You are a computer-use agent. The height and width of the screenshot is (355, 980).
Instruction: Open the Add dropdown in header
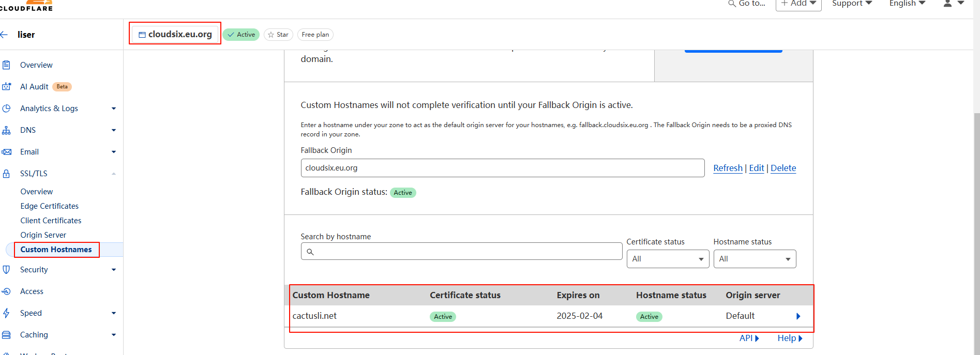(x=798, y=4)
